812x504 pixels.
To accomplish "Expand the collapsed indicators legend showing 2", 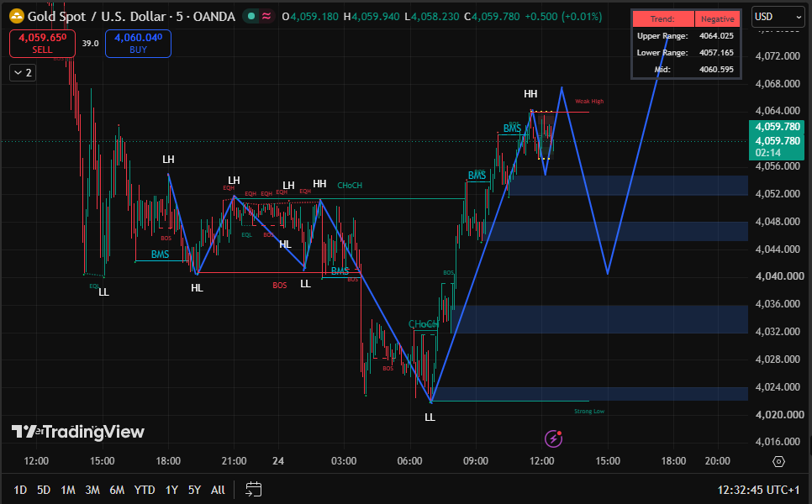I will tap(23, 73).
